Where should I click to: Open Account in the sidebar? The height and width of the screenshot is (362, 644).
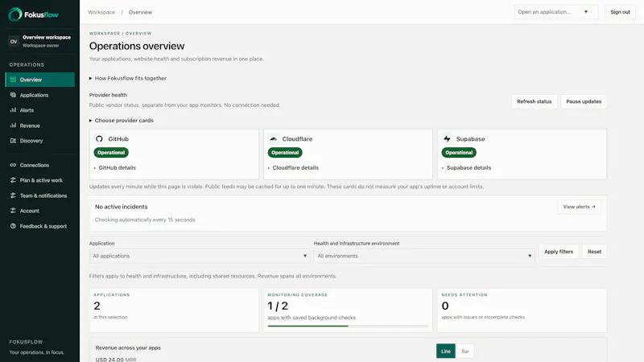pyautogui.click(x=39, y=211)
